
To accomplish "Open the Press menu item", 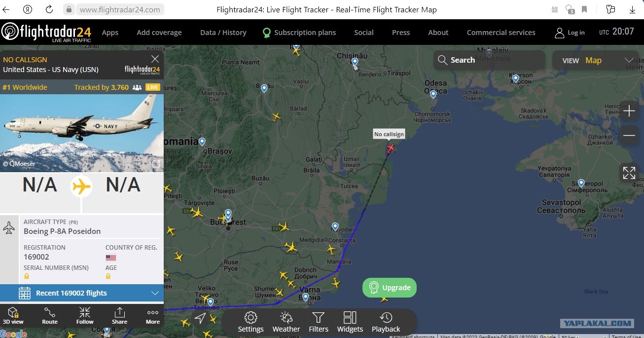I will tap(401, 33).
